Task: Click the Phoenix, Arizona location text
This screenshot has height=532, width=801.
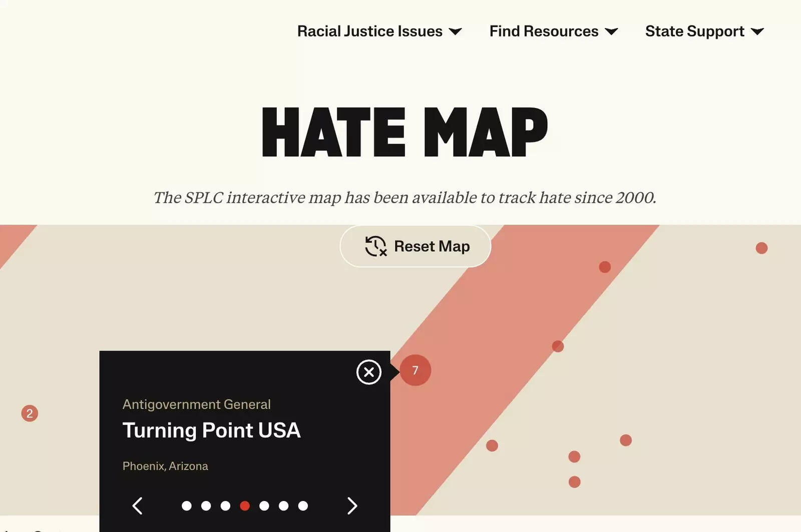Action: (165, 466)
